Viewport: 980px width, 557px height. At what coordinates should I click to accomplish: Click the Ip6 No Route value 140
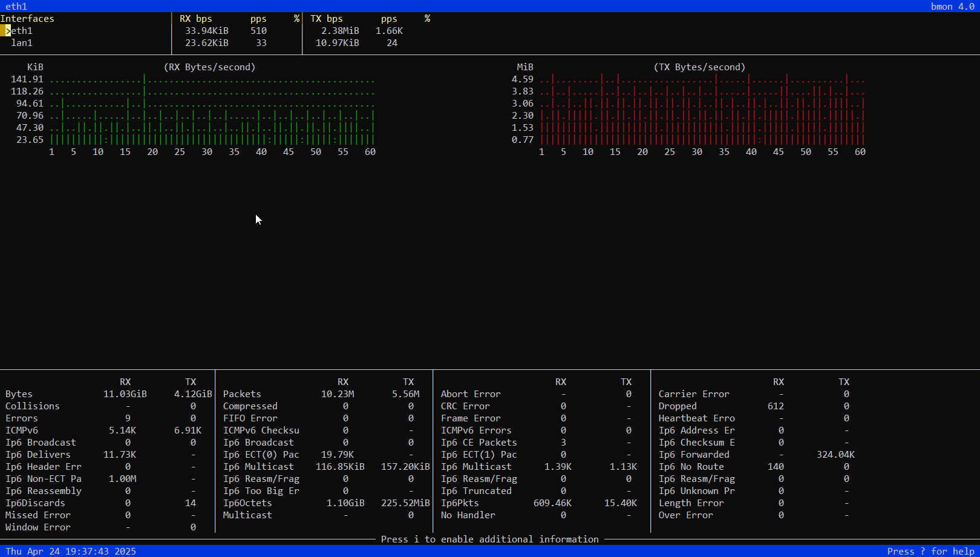click(x=776, y=467)
